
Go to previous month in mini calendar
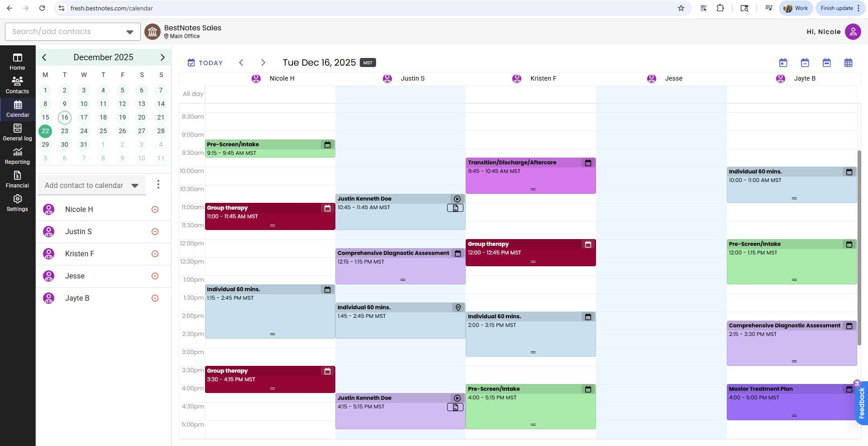44,57
